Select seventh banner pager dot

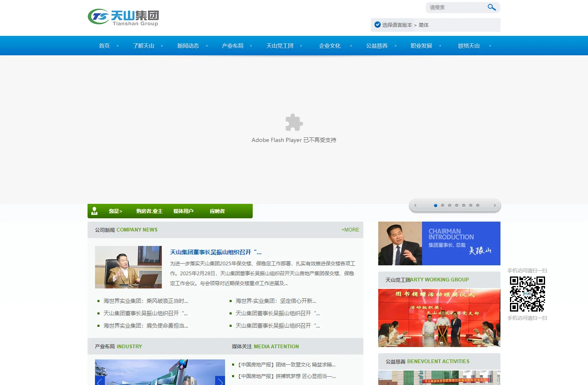coord(478,205)
